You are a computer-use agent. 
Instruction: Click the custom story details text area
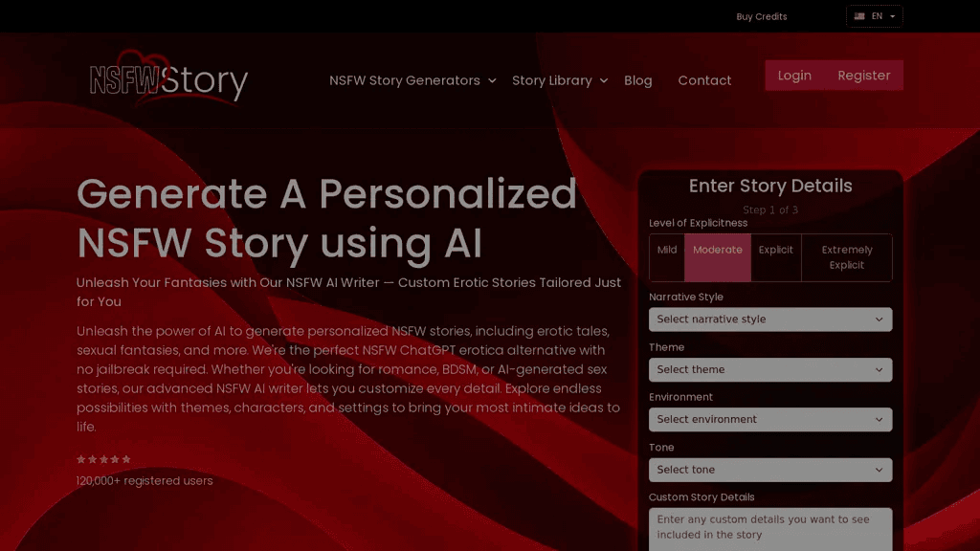(770, 529)
